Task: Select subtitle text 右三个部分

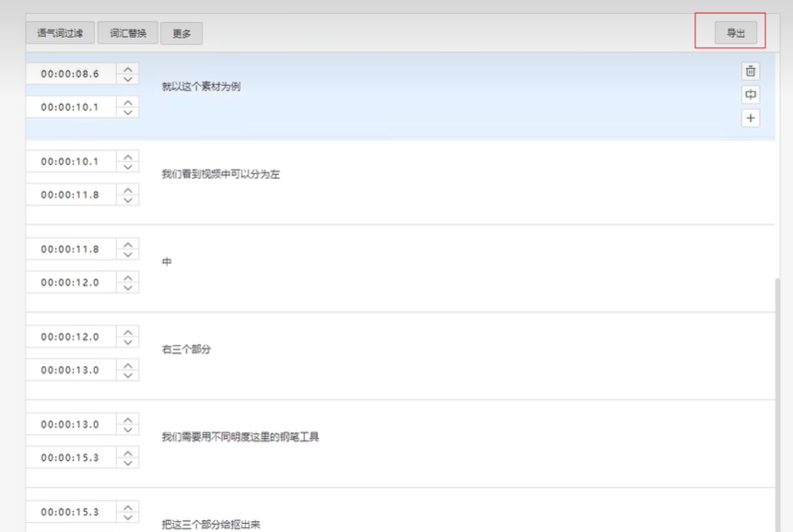Action: (x=186, y=349)
